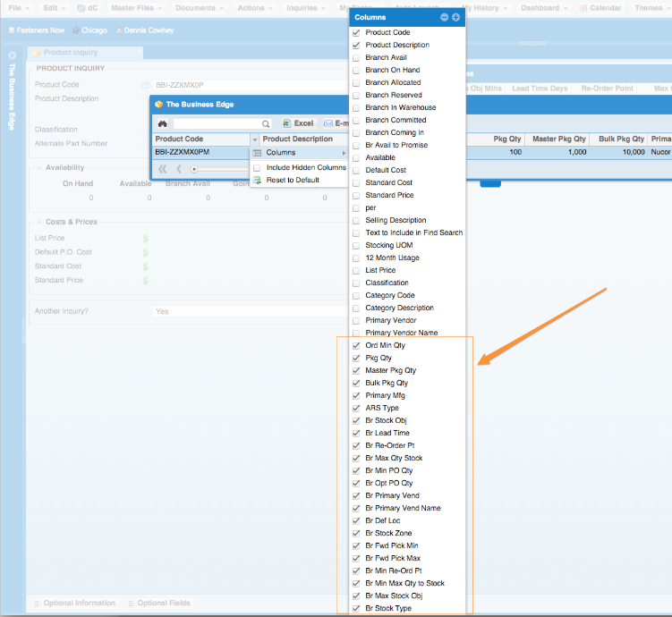
Task: Click the Excel export icon
Action: pyautogui.click(x=286, y=123)
